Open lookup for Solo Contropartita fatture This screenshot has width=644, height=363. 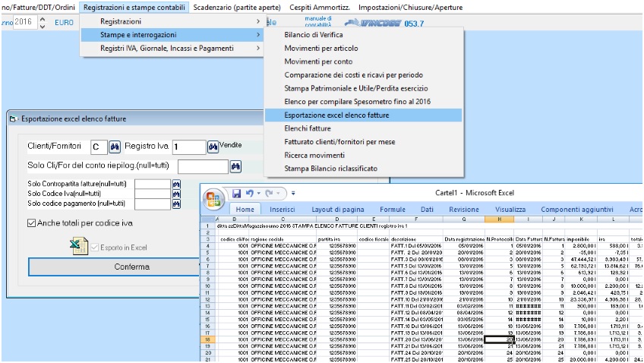(x=176, y=185)
